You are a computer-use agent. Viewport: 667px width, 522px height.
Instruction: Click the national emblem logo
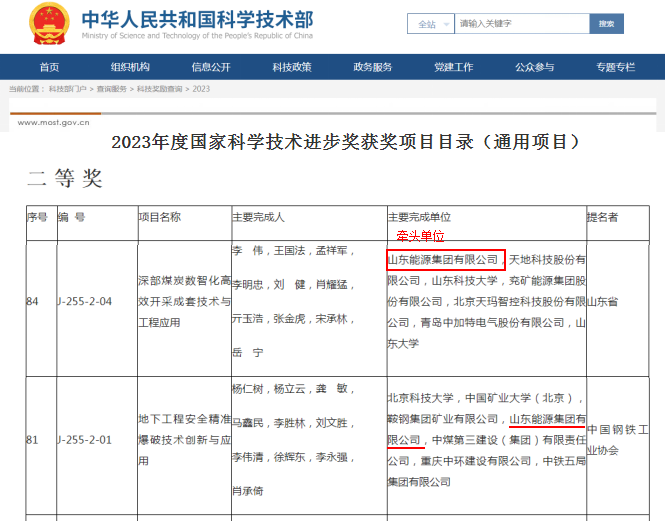tap(49, 24)
